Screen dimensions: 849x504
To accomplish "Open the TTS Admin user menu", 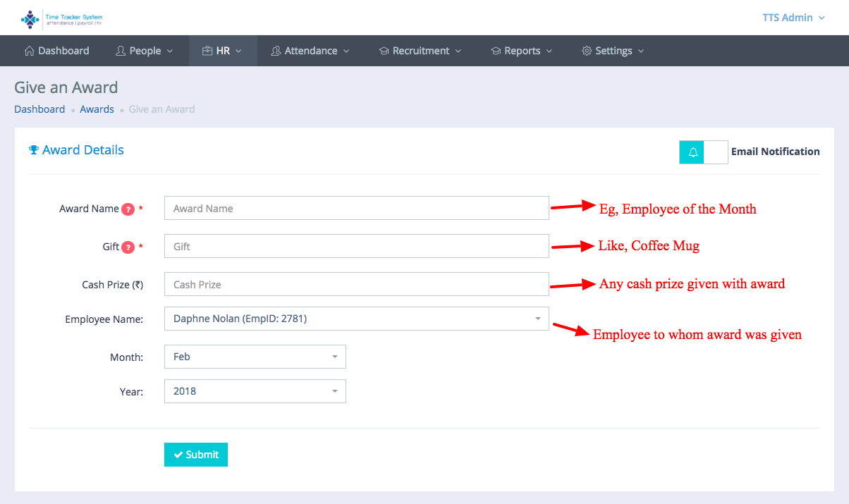I will (793, 18).
